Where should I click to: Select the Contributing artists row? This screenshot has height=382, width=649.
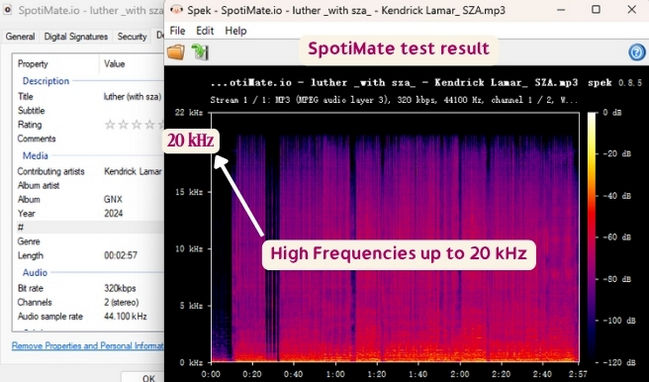(x=89, y=171)
